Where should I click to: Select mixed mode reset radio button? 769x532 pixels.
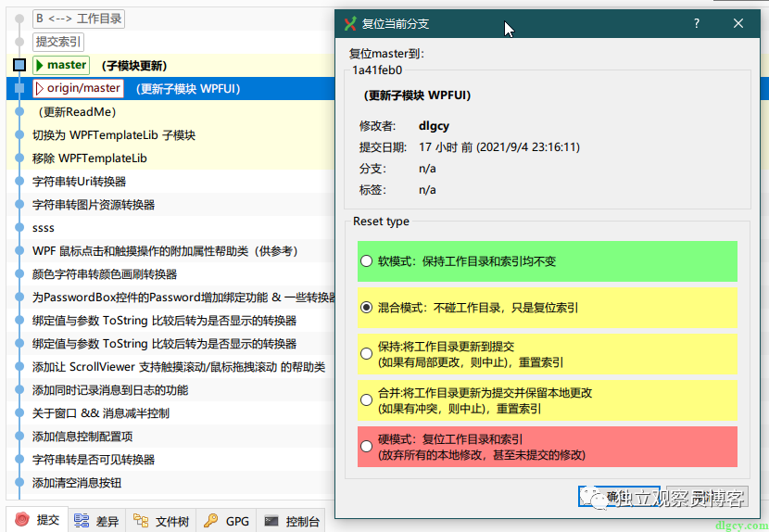(x=366, y=308)
